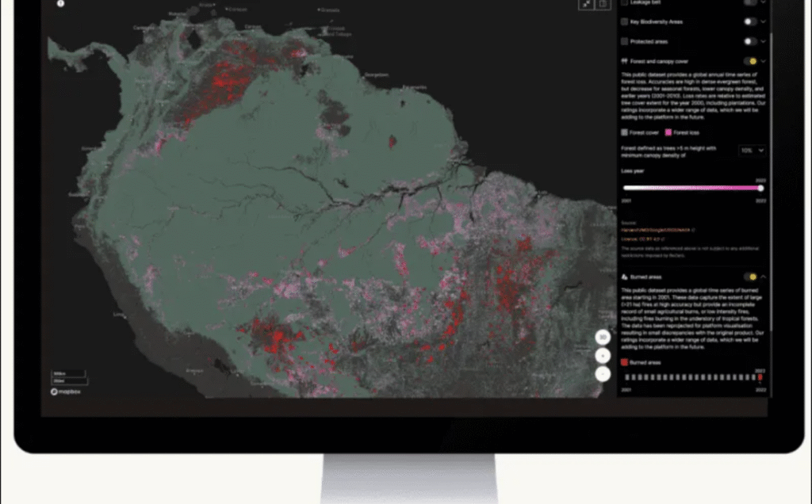
Task: Enable the Key Biodiversity Areas layer toggle
Action: 749,21
